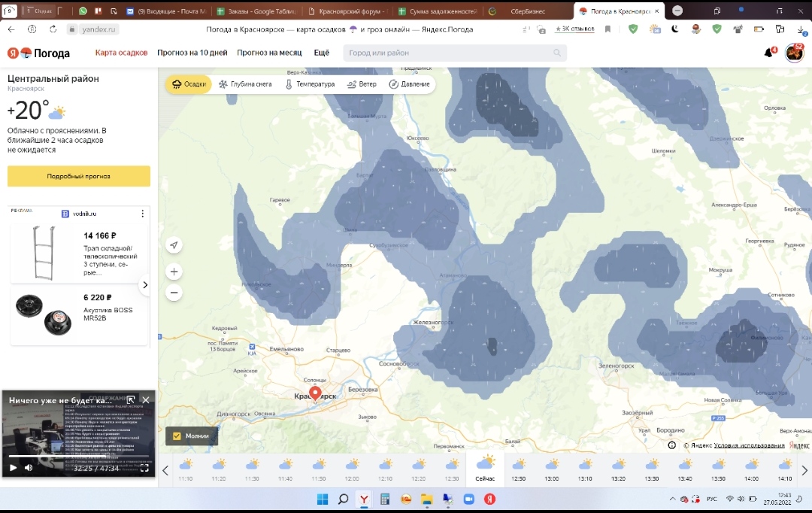Click the red Krasnoyarsk location pin
The image size is (812, 513).
coord(315,394)
